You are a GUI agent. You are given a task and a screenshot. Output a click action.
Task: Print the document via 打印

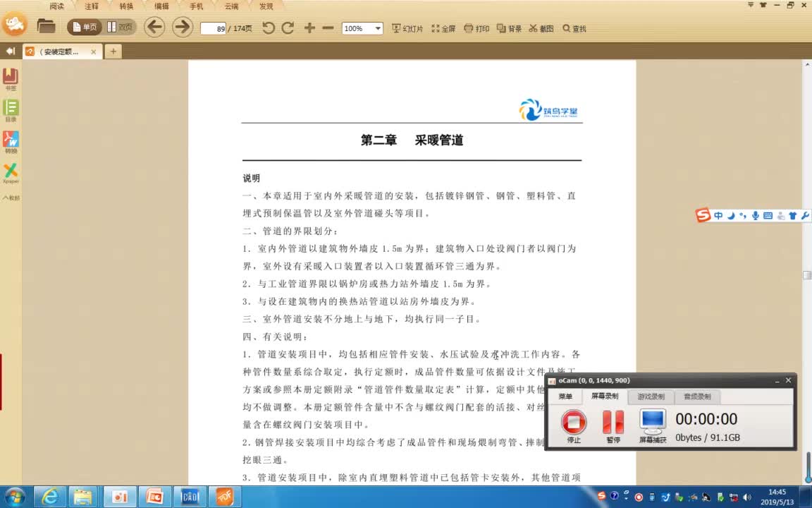click(x=476, y=28)
